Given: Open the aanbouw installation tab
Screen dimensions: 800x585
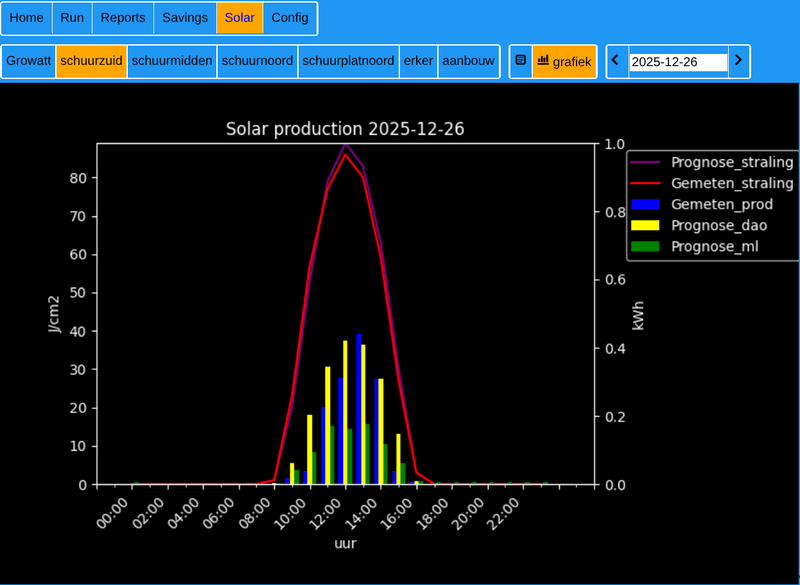Looking at the screenshot, I should pyautogui.click(x=468, y=61).
